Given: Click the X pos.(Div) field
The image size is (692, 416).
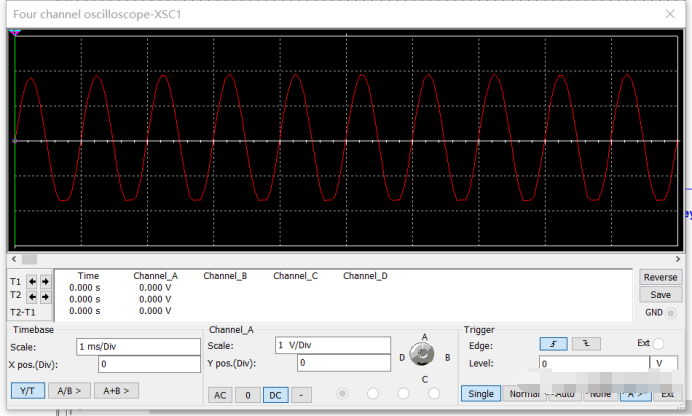Looking at the screenshot, I should [149, 364].
